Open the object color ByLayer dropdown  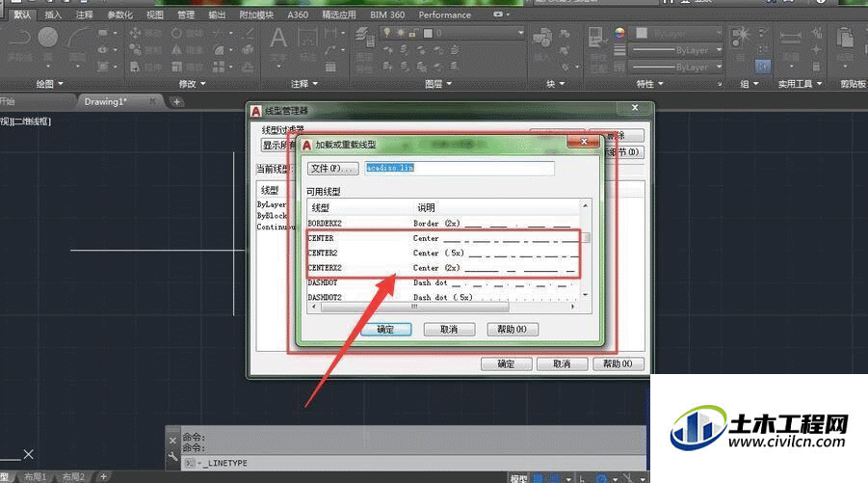tap(719, 33)
